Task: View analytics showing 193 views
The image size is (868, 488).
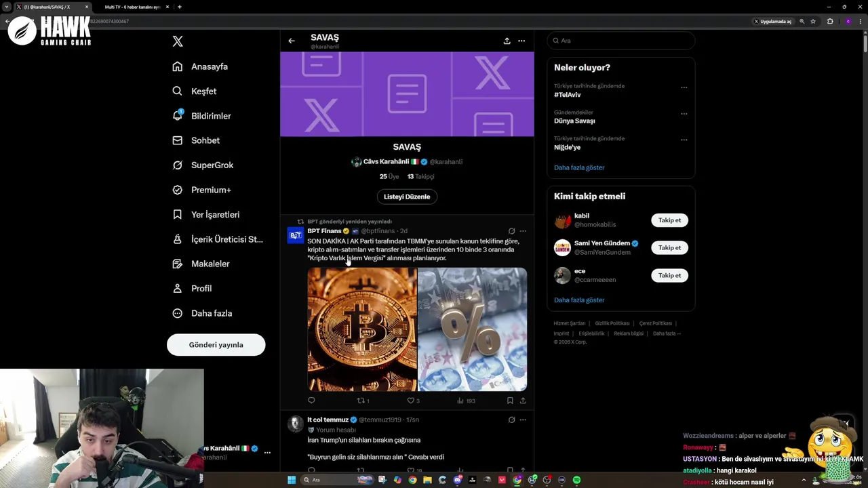Action: pos(466,401)
